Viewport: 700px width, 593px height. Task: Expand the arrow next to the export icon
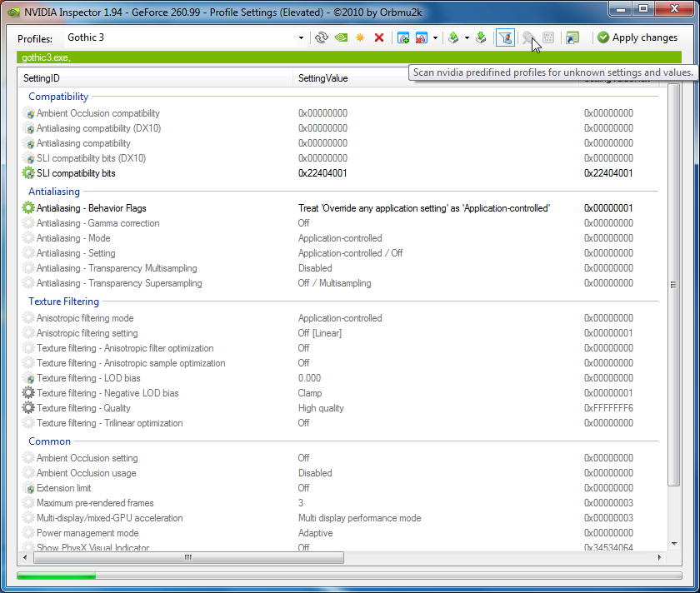(467, 37)
